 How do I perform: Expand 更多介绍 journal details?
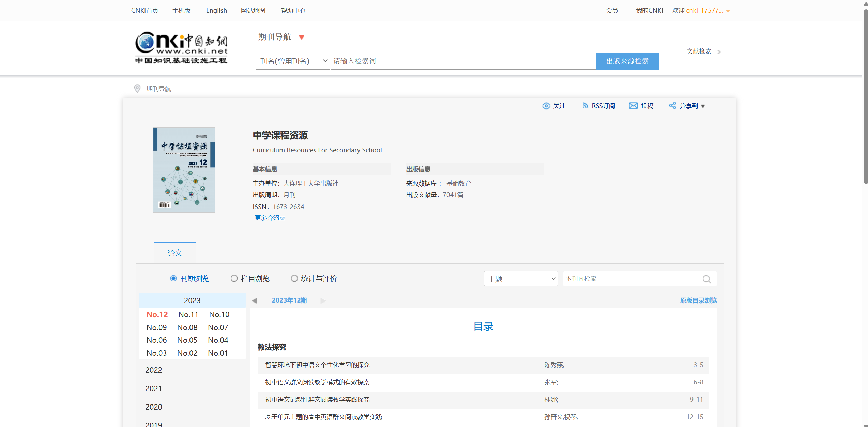point(270,218)
